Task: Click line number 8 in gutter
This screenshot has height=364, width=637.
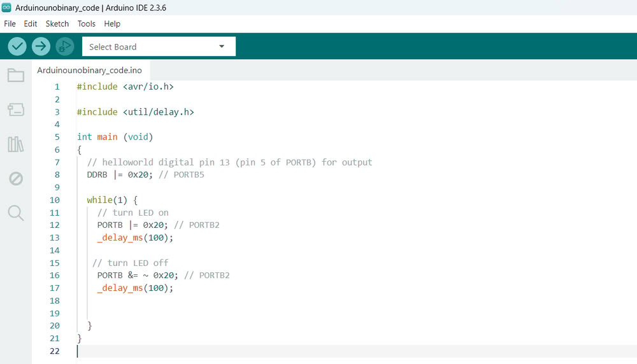Action: (x=57, y=175)
